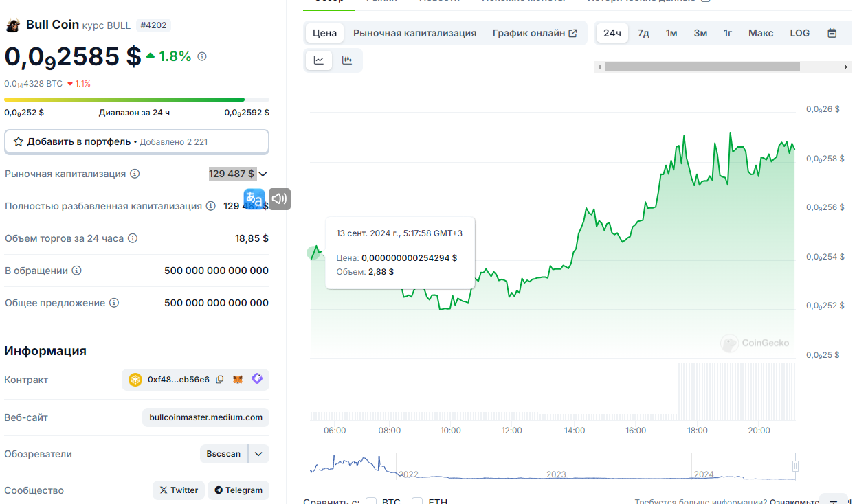Toggle LOG scale on chart
The image size is (857, 504).
(799, 33)
